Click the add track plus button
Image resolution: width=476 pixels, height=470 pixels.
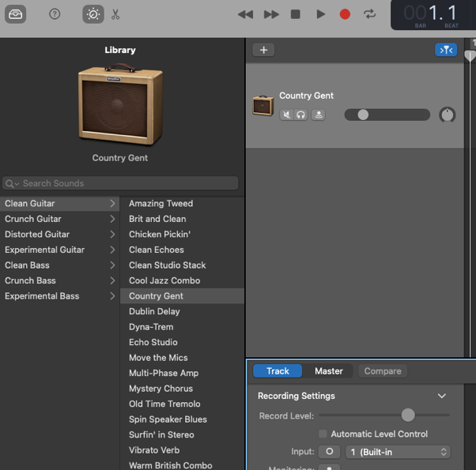[263, 50]
